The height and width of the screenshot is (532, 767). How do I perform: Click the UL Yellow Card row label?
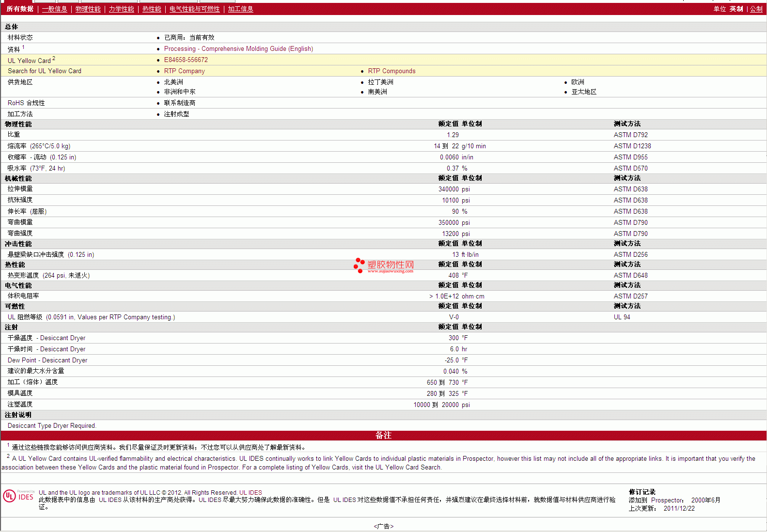pos(31,60)
